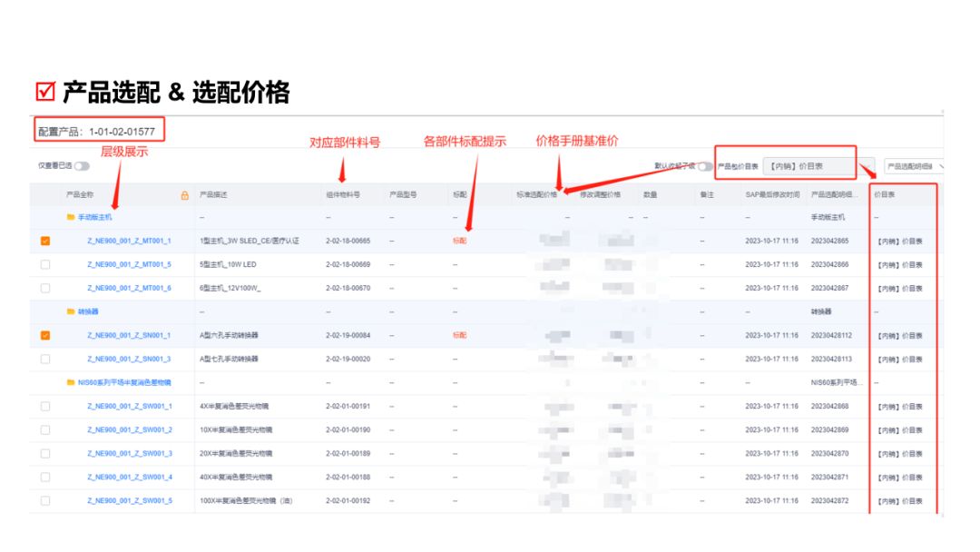Open the Z_NE900_001_Z_SW001_2 product link
The height and width of the screenshot is (552, 980).
130,430
